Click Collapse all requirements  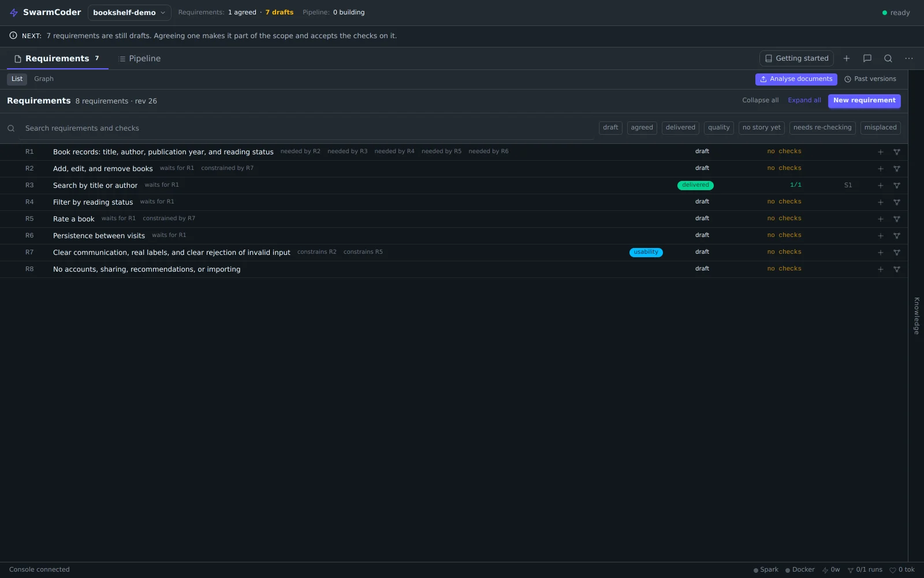pos(760,101)
